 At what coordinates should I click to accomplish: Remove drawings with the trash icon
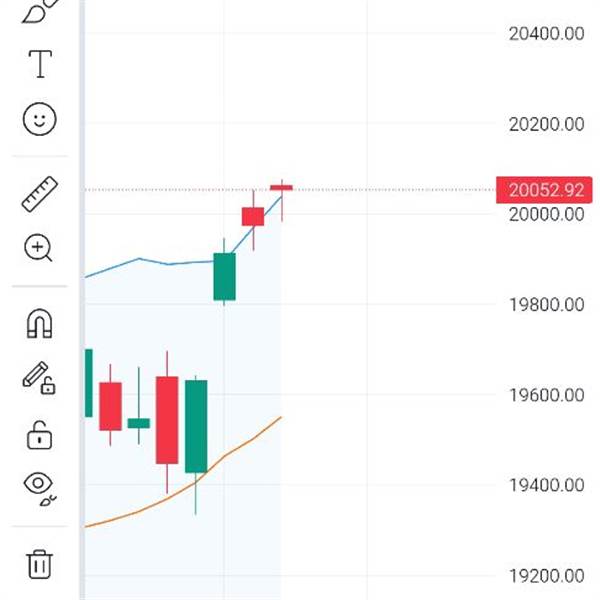pos(39,564)
